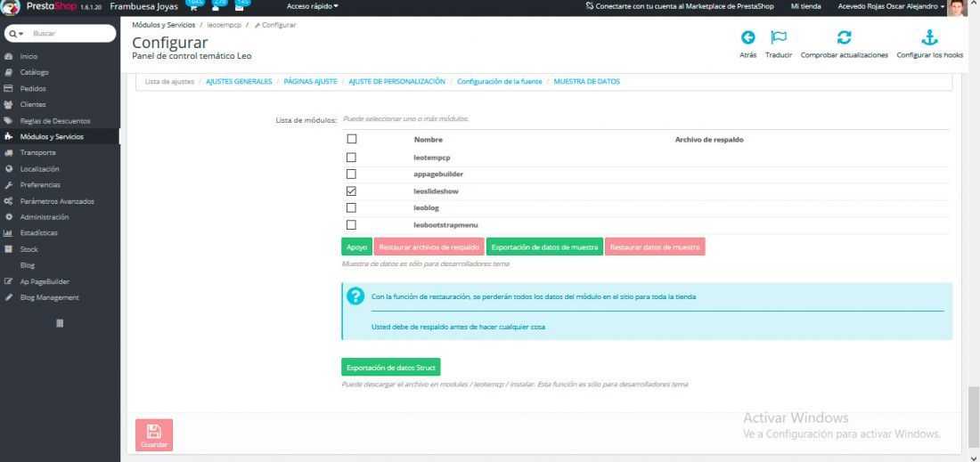
Task: Click the Atrás back arrow icon
Action: click(x=747, y=37)
